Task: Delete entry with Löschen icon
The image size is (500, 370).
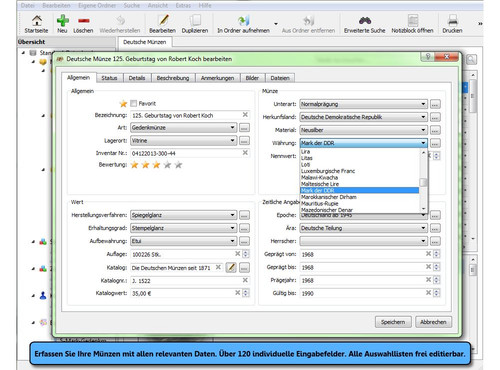Action: pyautogui.click(x=83, y=24)
